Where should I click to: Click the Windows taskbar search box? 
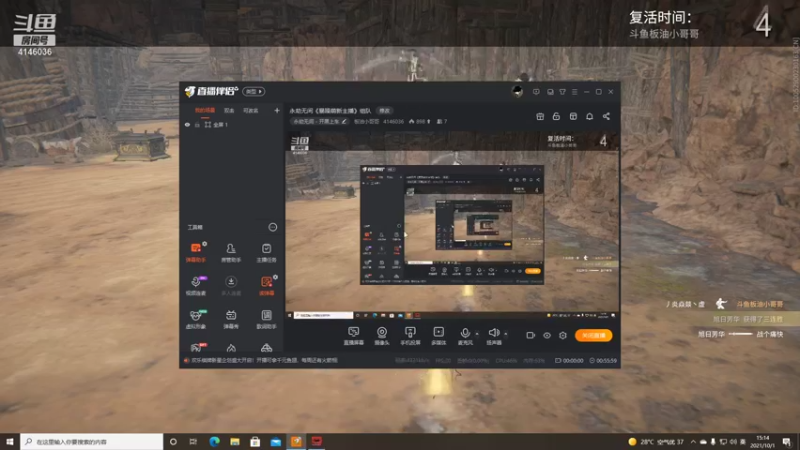91,441
